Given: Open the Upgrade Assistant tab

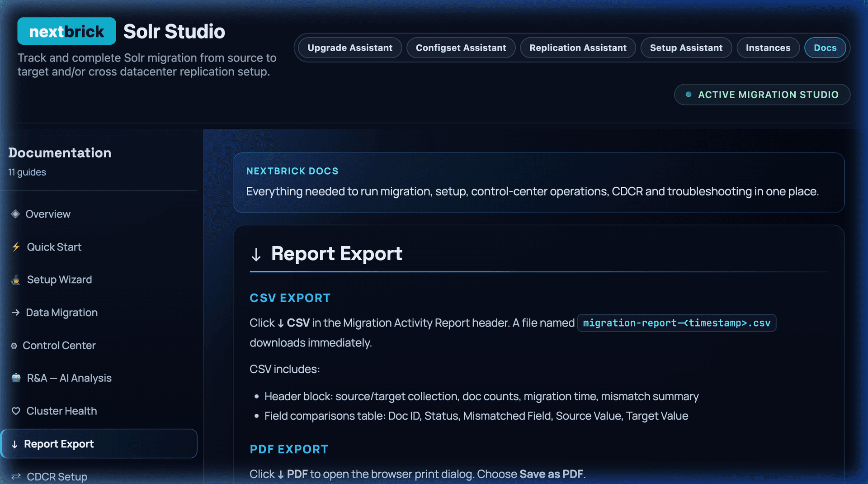Looking at the screenshot, I should click(x=350, y=47).
